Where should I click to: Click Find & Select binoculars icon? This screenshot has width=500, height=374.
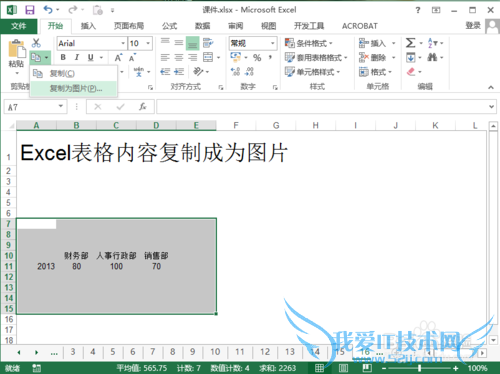432,57
